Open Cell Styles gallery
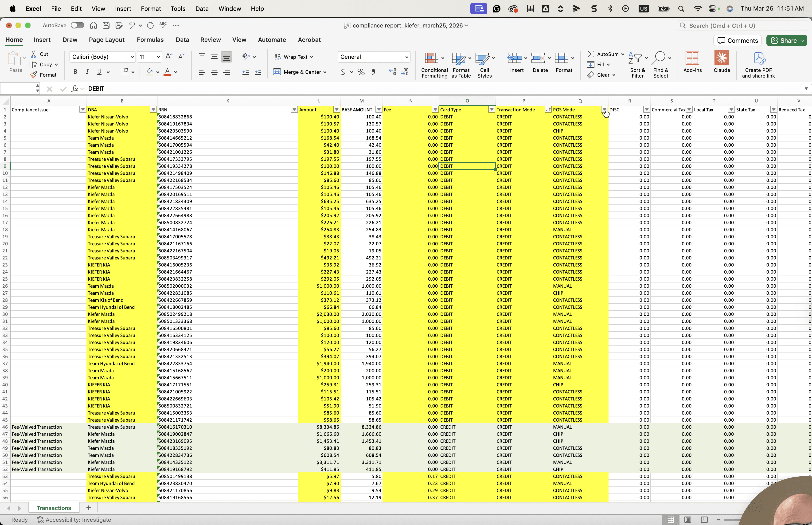812x525 pixels. point(484,65)
